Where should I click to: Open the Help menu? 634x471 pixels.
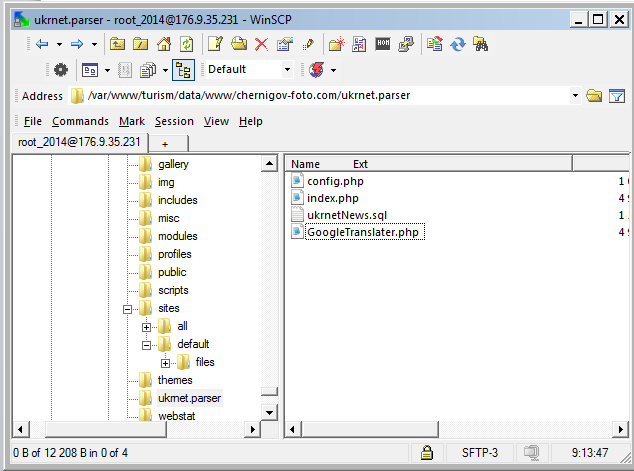pos(251,121)
